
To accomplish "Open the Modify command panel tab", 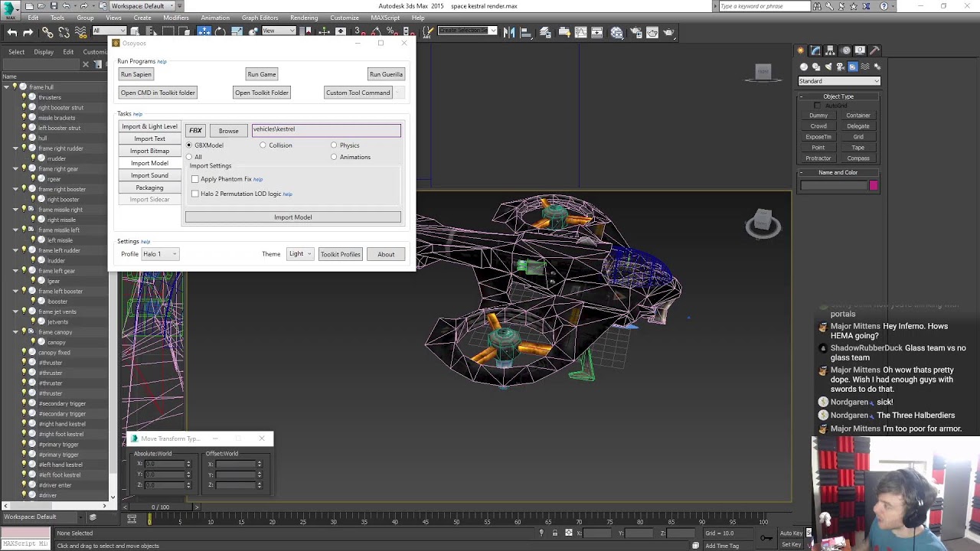I will [x=815, y=51].
